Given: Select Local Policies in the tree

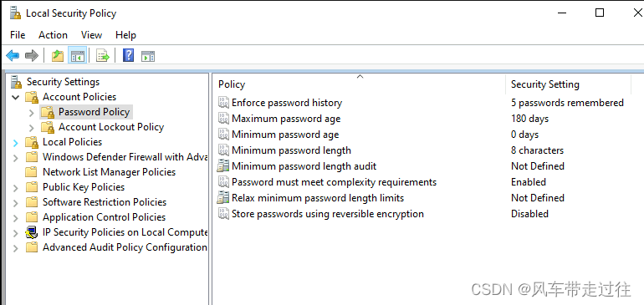Looking at the screenshot, I should tap(72, 142).
